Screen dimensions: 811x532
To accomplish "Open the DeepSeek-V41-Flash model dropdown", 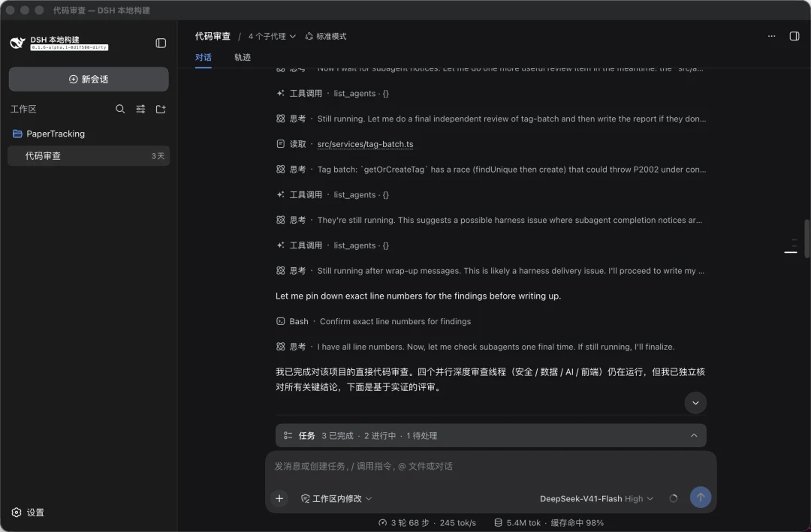I will tap(596, 498).
